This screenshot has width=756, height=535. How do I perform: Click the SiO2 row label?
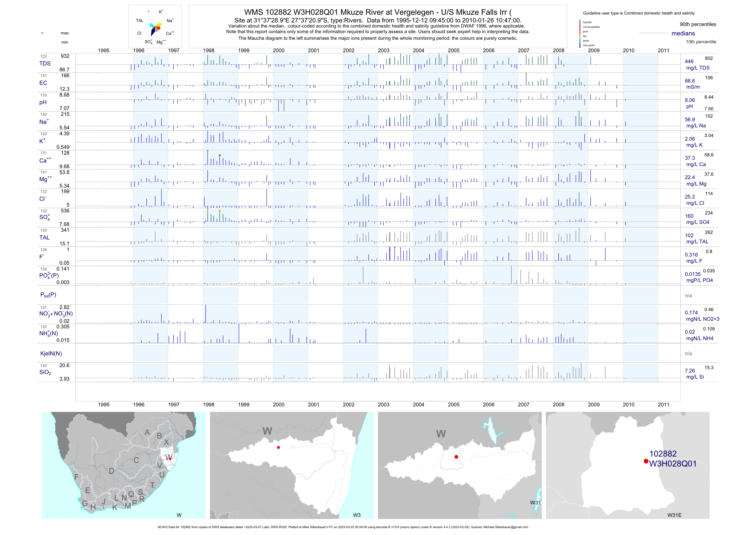pyautogui.click(x=45, y=372)
